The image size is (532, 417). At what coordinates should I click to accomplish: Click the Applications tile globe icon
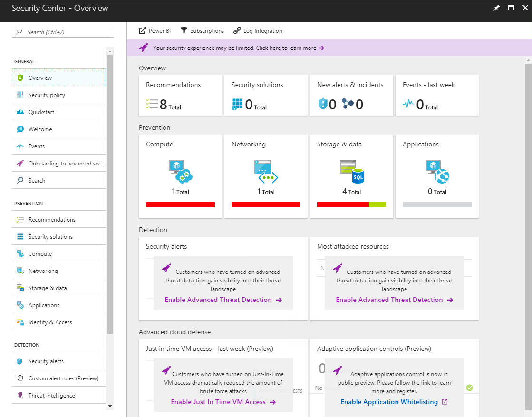437,171
